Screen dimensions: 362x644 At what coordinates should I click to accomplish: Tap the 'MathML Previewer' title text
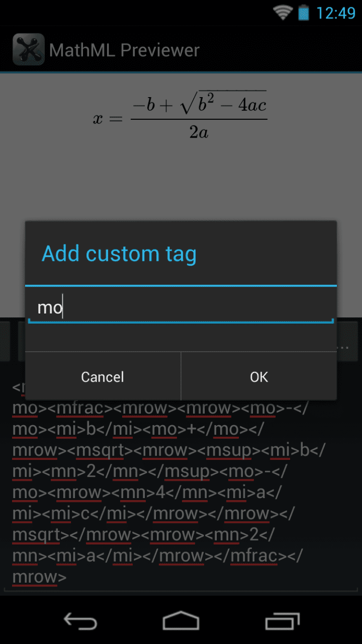(125, 50)
